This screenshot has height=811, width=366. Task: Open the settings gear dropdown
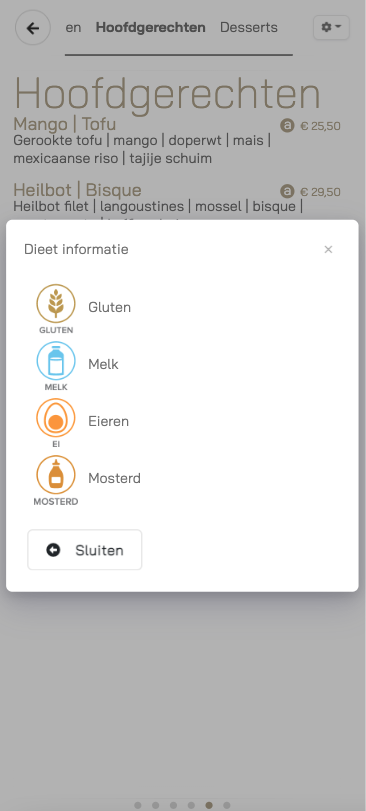331,27
